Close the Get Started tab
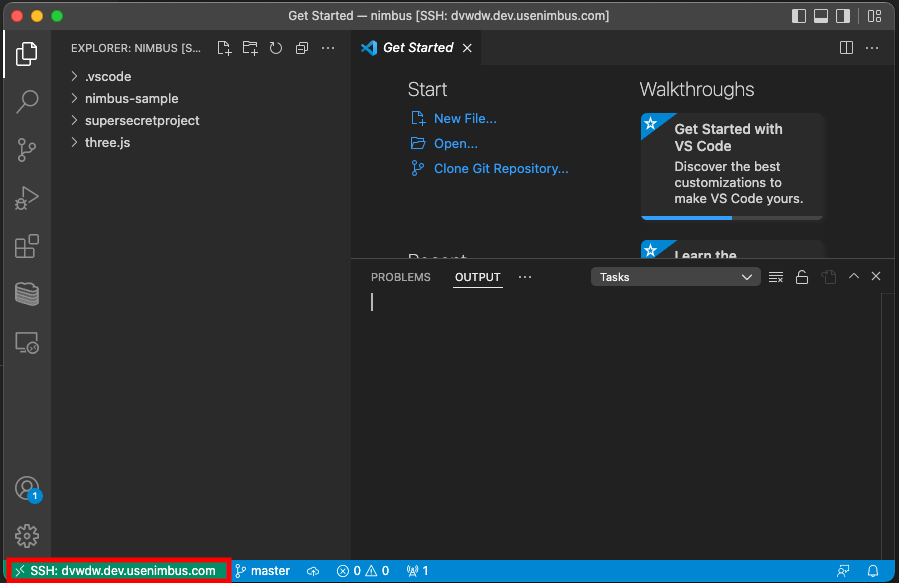The image size is (899, 583). tap(467, 48)
